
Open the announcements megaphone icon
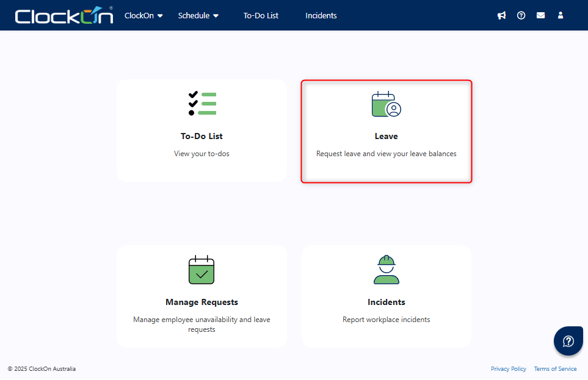[x=501, y=15]
